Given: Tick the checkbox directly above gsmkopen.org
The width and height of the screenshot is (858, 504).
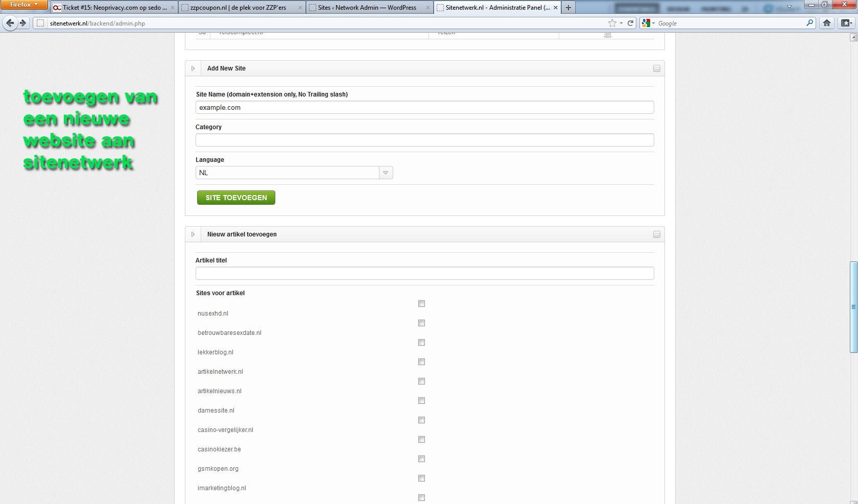Looking at the screenshot, I should pyautogui.click(x=421, y=459).
